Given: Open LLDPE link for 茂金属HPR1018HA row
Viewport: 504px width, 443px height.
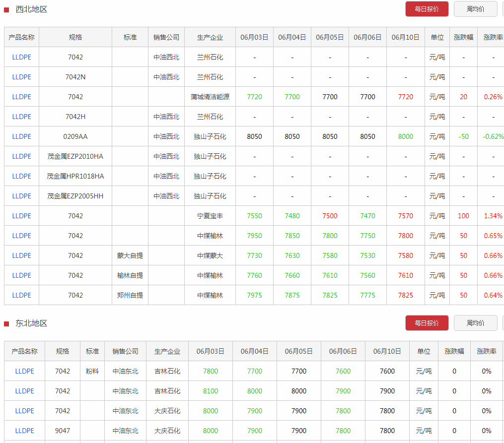Looking at the screenshot, I should click(21, 177).
